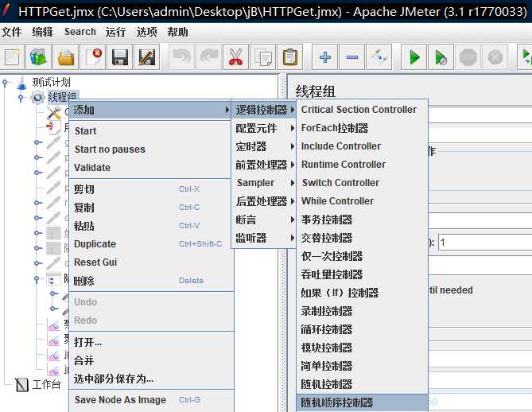Choose 复制 in the context menu
This screenshot has height=412, width=532.
(x=151, y=208)
